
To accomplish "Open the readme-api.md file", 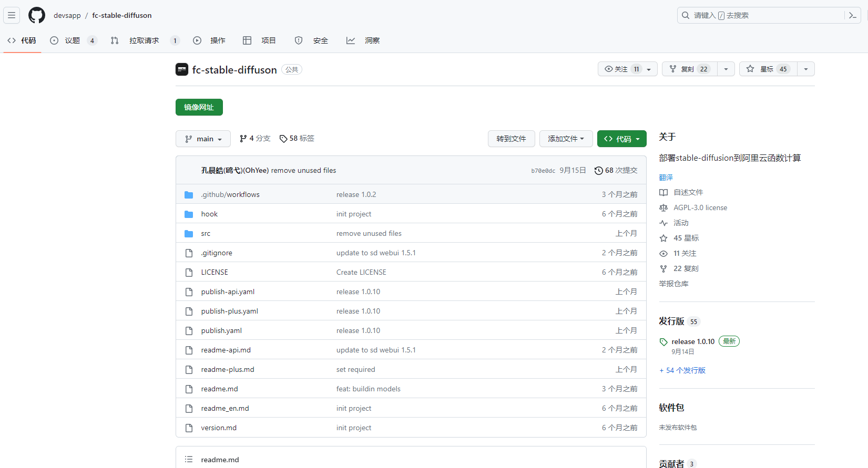I will (226, 350).
